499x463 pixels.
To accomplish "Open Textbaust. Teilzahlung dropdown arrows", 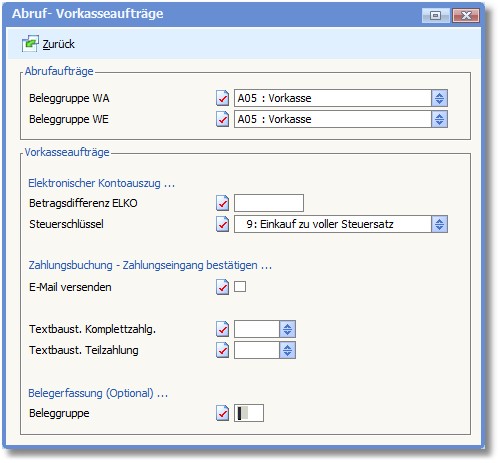I will tap(287, 350).
